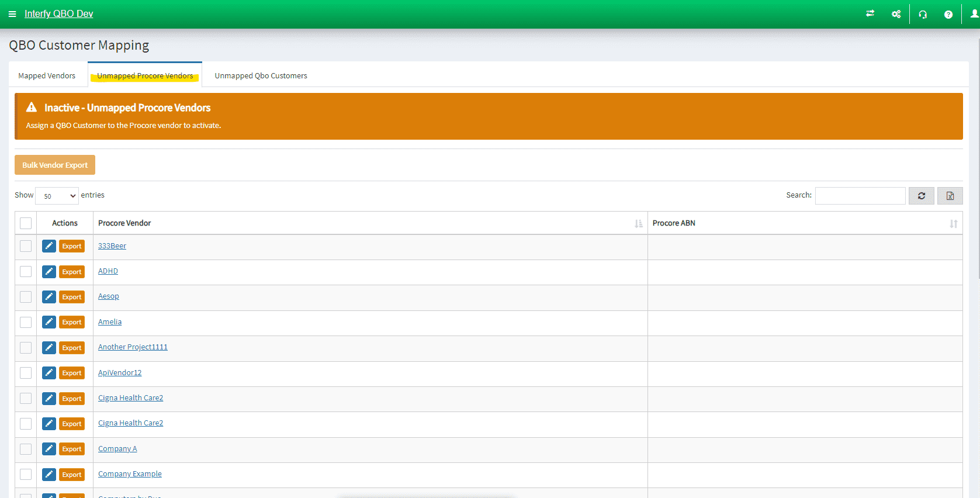Open the hamburger navigation menu
This screenshot has height=498, width=980.
click(x=12, y=14)
